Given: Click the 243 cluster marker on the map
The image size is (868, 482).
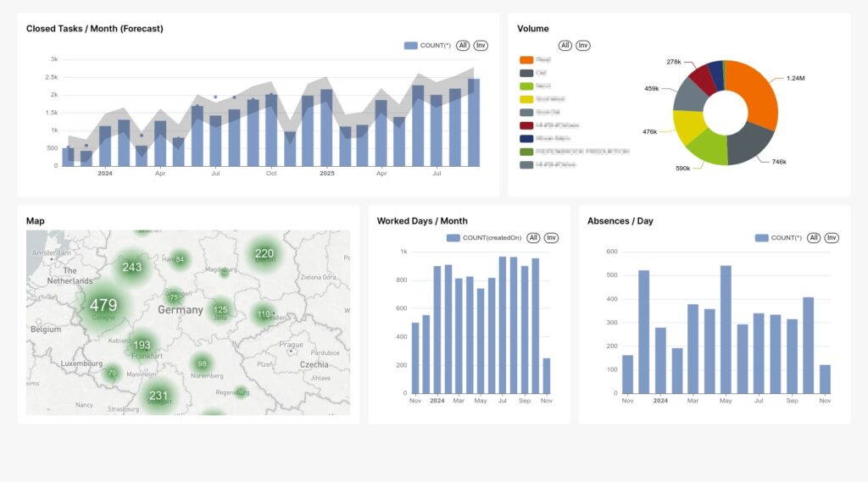Looking at the screenshot, I should (132, 267).
